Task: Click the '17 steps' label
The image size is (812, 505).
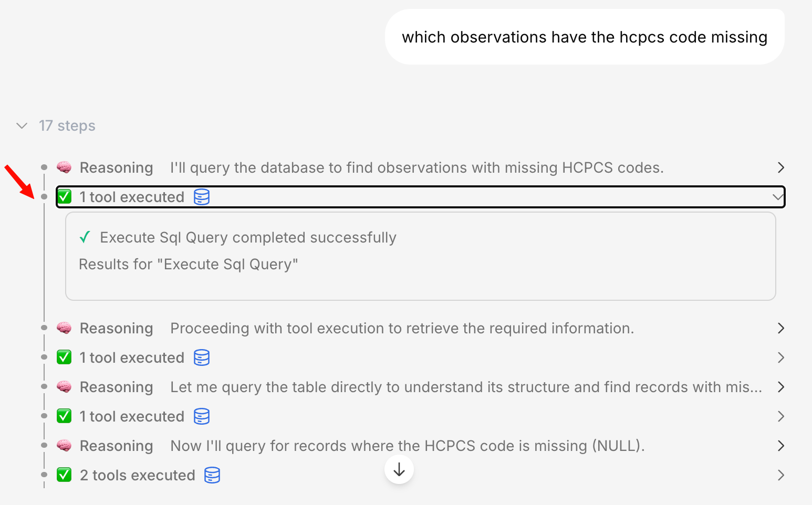Action: click(67, 126)
